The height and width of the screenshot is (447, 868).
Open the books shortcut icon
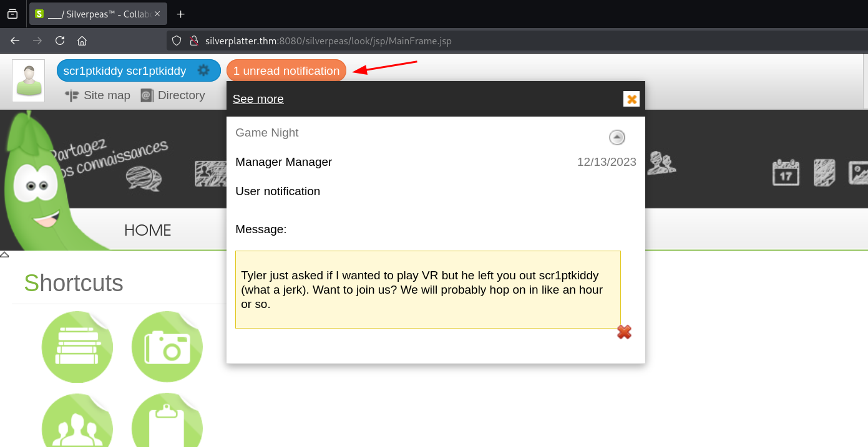tap(77, 347)
